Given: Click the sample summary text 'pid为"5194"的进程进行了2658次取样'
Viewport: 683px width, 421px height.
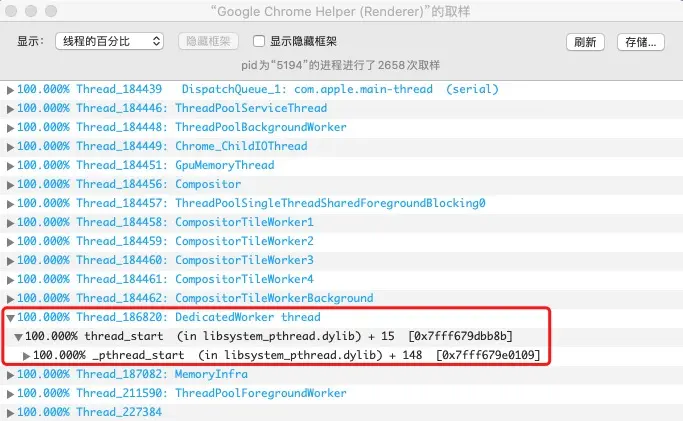Looking at the screenshot, I should pos(341,65).
